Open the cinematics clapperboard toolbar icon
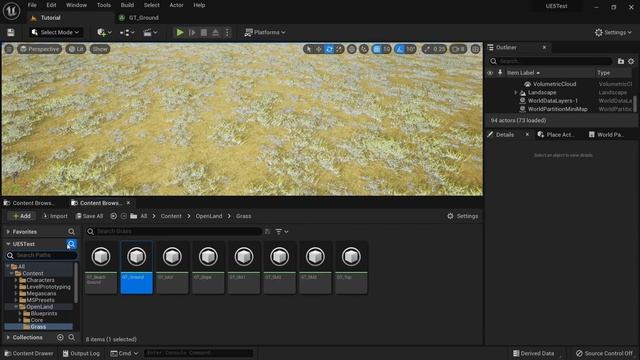Image resolution: width=640 pixels, height=360 pixels. (x=150, y=32)
